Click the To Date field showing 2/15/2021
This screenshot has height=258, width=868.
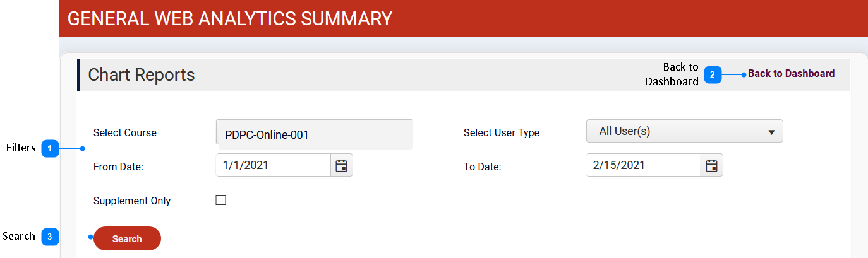click(643, 165)
